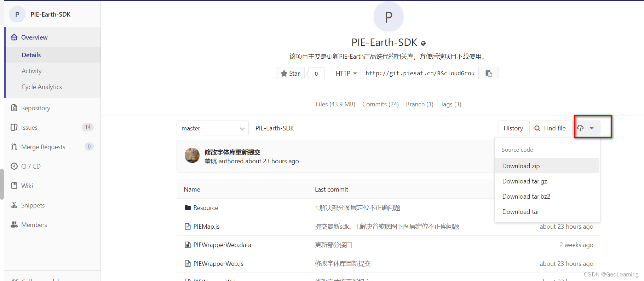The width and height of the screenshot is (644, 281).
Task: Open PIEWrapperWeb.js file link
Action: (x=218, y=264)
